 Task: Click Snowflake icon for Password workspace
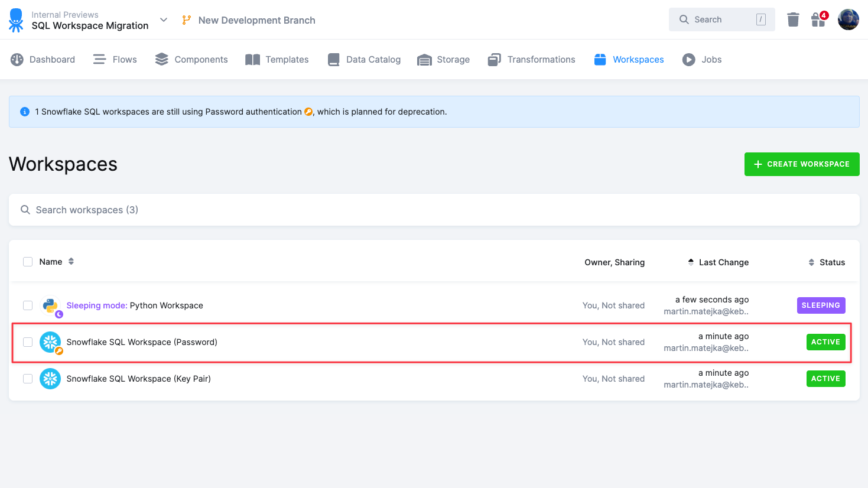click(x=50, y=342)
